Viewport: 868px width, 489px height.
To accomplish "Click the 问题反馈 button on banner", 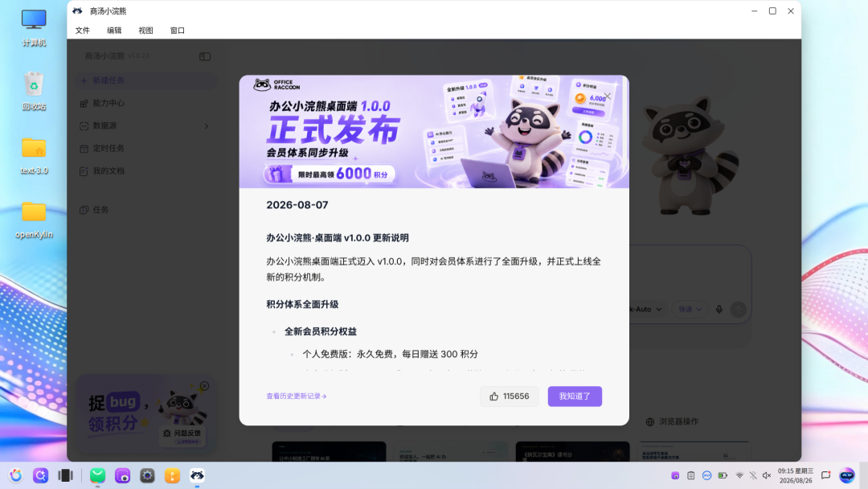I will click(x=182, y=434).
